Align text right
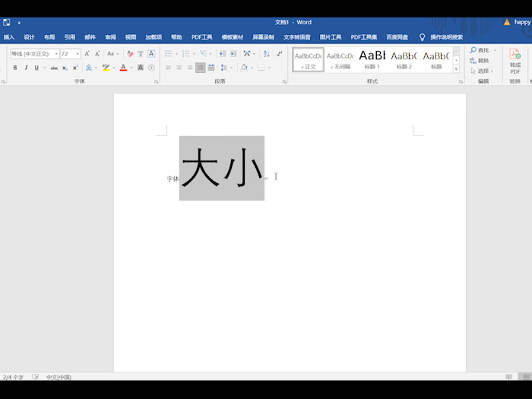 click(x=190, y=68)
